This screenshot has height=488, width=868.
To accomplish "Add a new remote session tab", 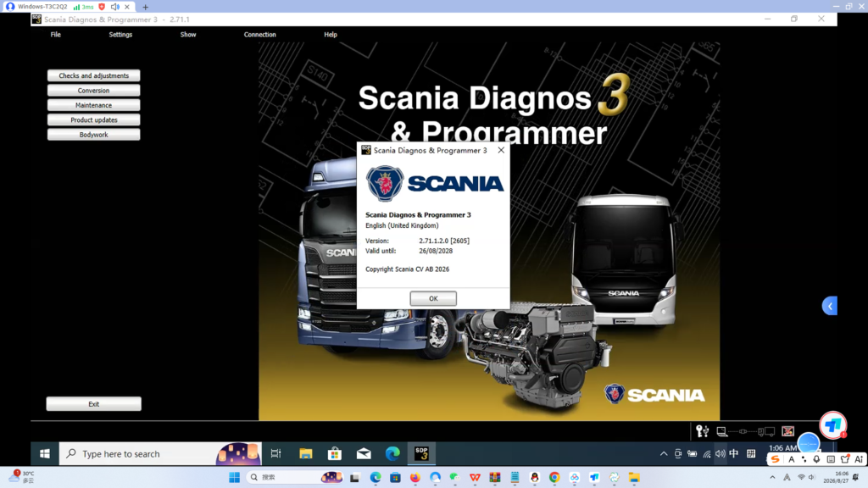I will (146, 7).
